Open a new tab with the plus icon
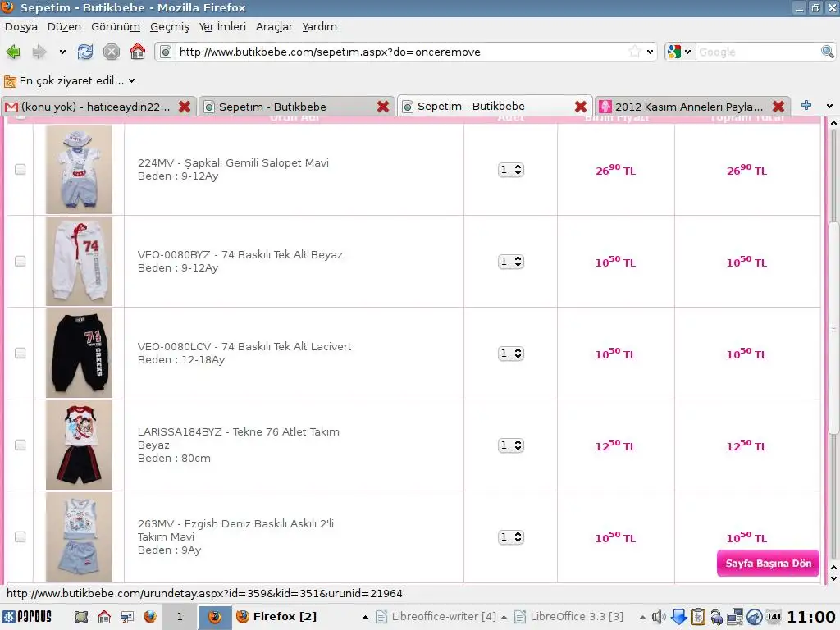 tap(806, 106)
